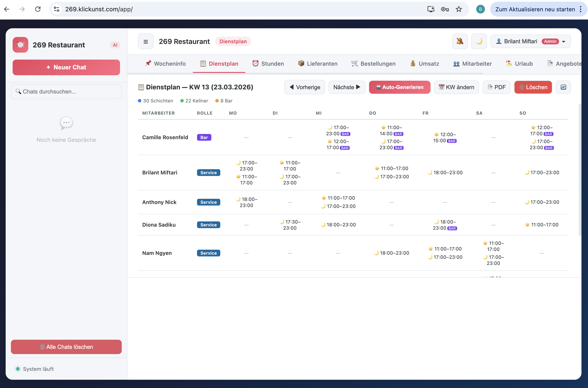Switch to the Mitarbeiter tab
This screenshot has width=588, height=388.
coord(472,64)
